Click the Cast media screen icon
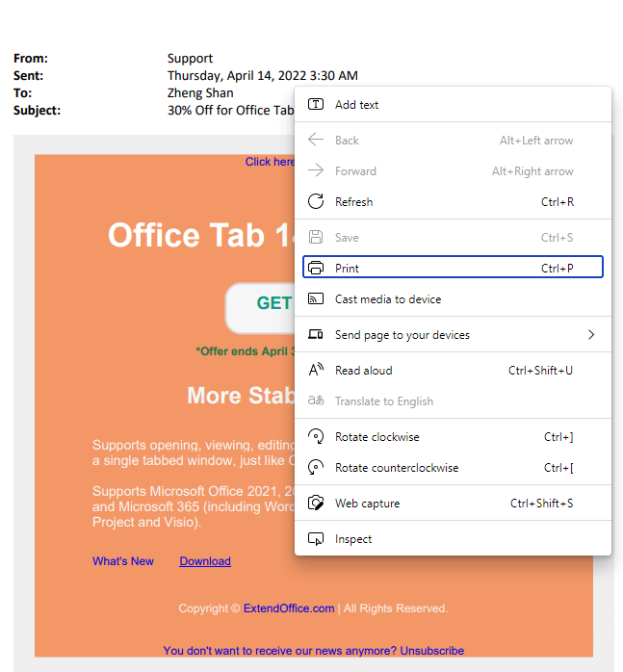The image size is (623, 672). 316,298
